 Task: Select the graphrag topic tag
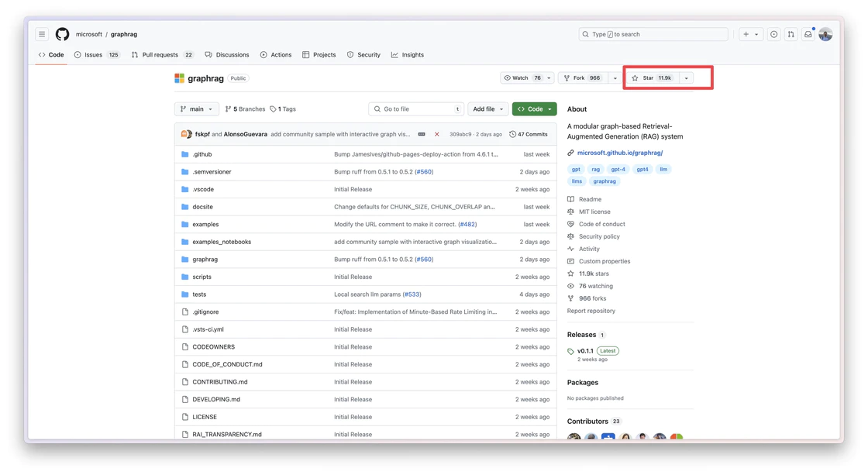point(604,181)
